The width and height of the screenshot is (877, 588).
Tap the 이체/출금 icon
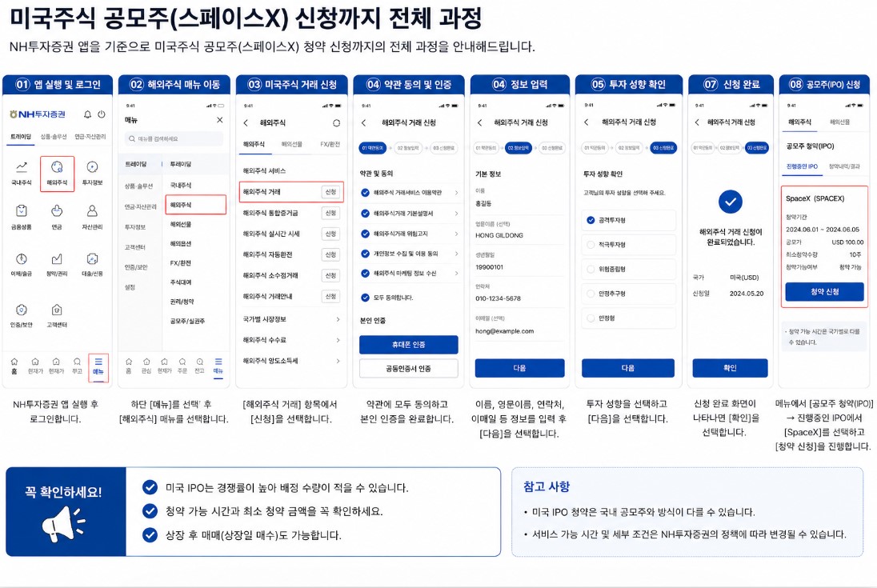[22, 258]
